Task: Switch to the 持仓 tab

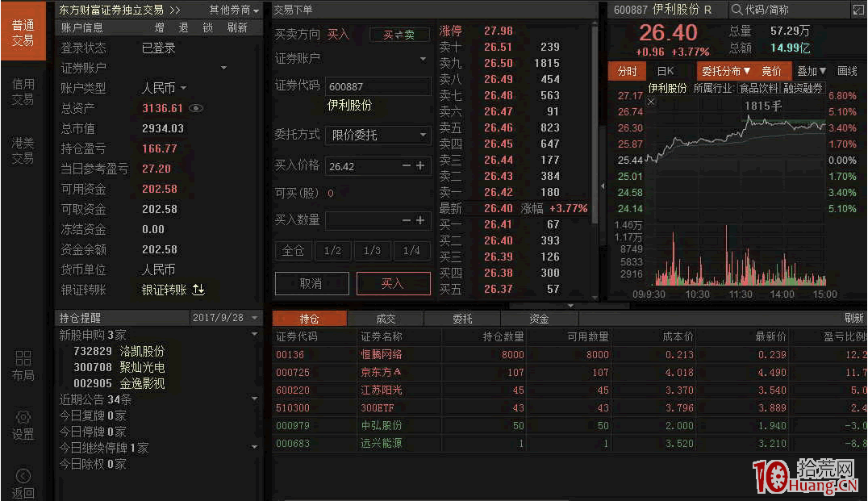Action: coord(310,319)
